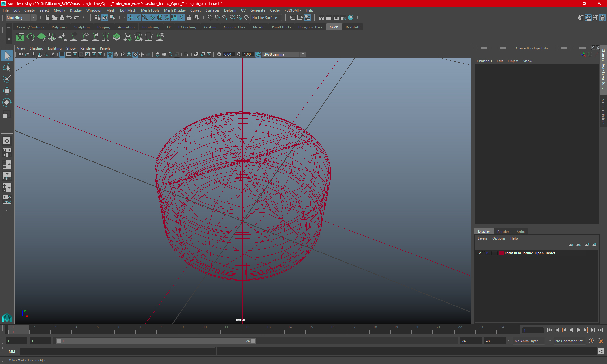Select the Sculpting tool icon
This screenshot has width=607, height=364.
pos(82,27)
